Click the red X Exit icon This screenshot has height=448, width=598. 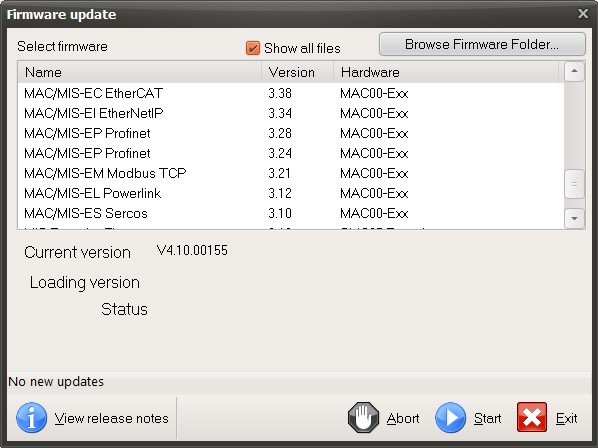tap(532, 417)
